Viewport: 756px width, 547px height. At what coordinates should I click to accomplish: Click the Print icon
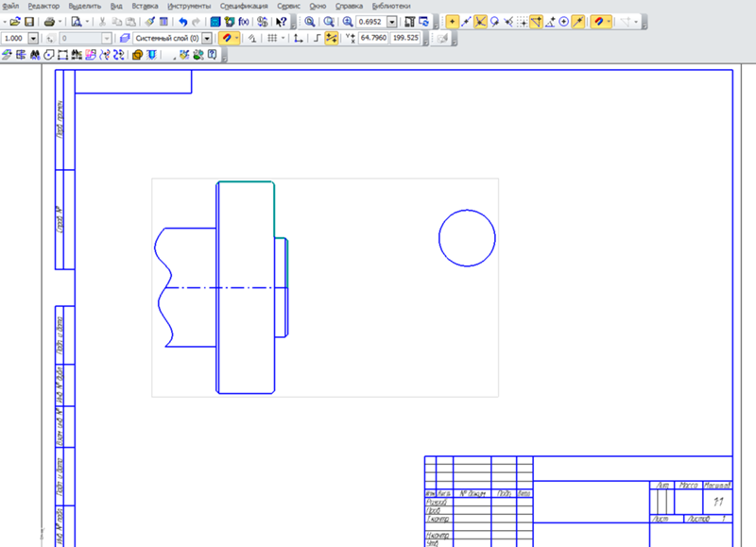point(49,21)
